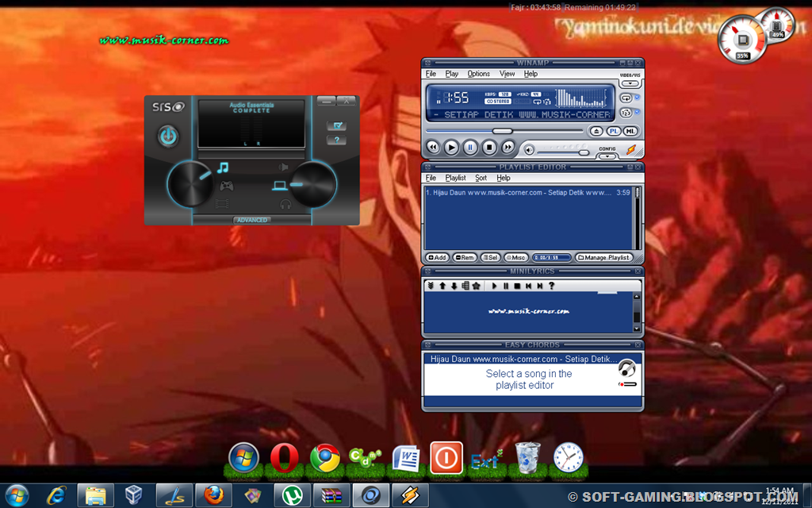Select the headphones output icon in SRS
Image resolution: width=812 pixels, height=508 pixels.
tap(285, 204)
